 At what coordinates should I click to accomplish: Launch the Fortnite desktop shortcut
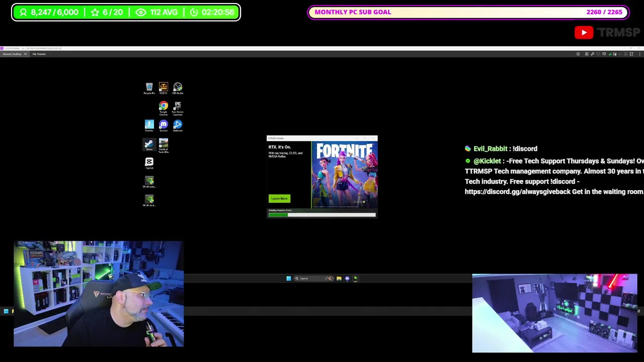pyautogui.click(x=149, y=126)
